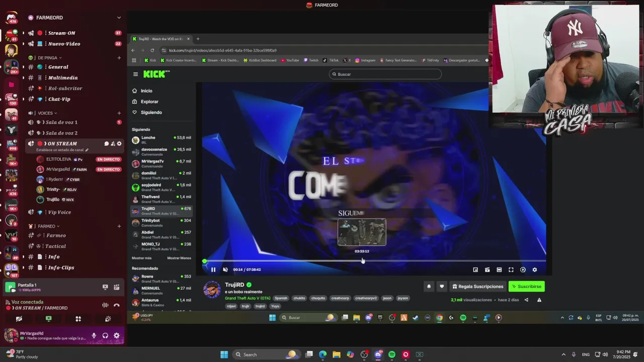Seek on the Kick video progress bar
Viewport: 644px width, 362px height.
coord(375,261)
